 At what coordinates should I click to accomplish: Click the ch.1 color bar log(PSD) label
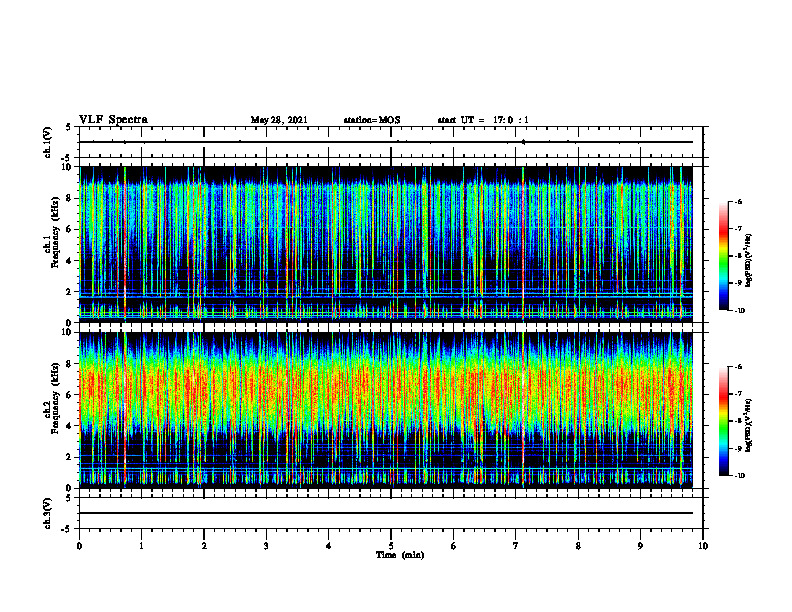[x=750, y=261]
